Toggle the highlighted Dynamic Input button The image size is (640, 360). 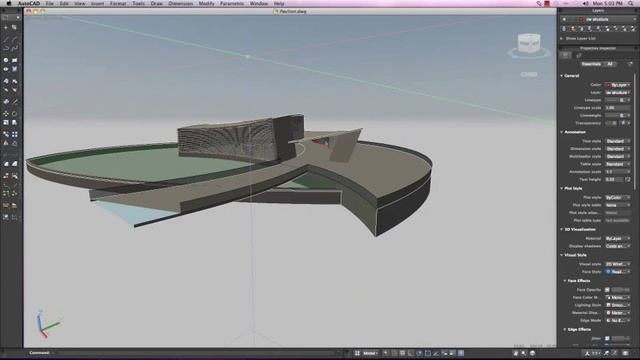tap(461, 353)
